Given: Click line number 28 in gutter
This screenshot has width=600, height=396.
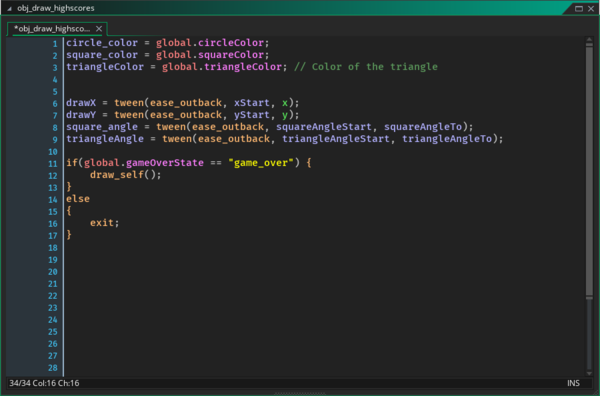Looking at the screenshot, I should coord(53,368).
